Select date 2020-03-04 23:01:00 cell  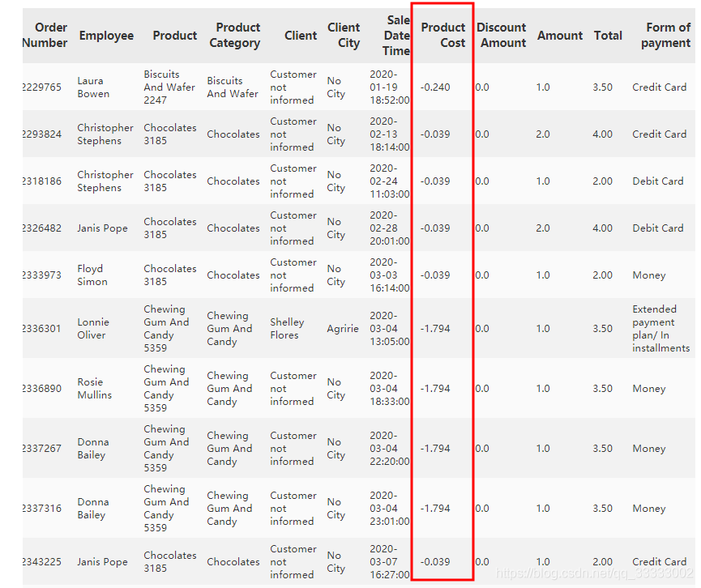389,508
